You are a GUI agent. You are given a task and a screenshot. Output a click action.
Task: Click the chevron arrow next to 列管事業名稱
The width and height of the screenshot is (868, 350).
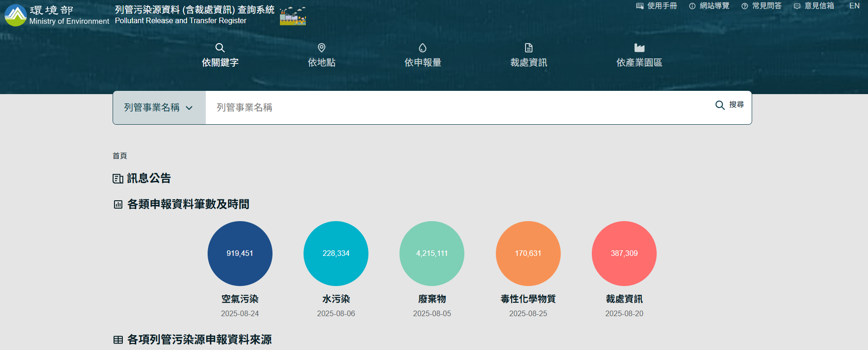pyautogui.click(x=189, y=108)
